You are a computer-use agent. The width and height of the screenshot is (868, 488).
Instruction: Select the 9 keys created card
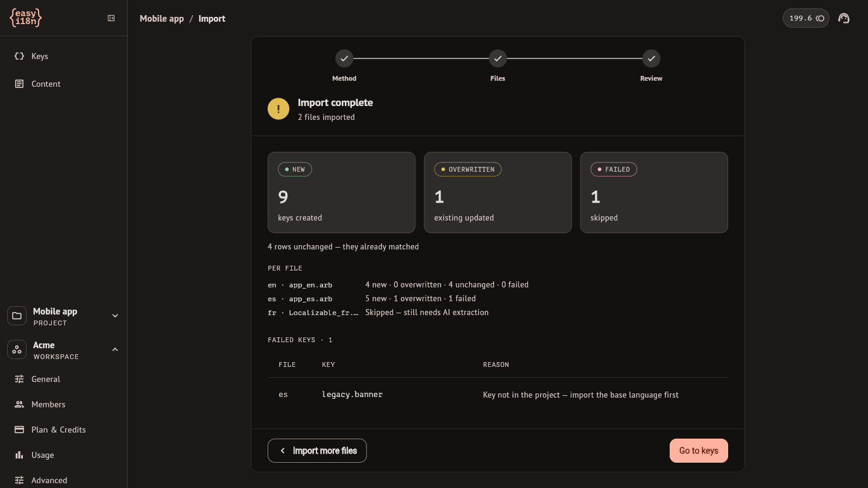(x=341, y=192)
